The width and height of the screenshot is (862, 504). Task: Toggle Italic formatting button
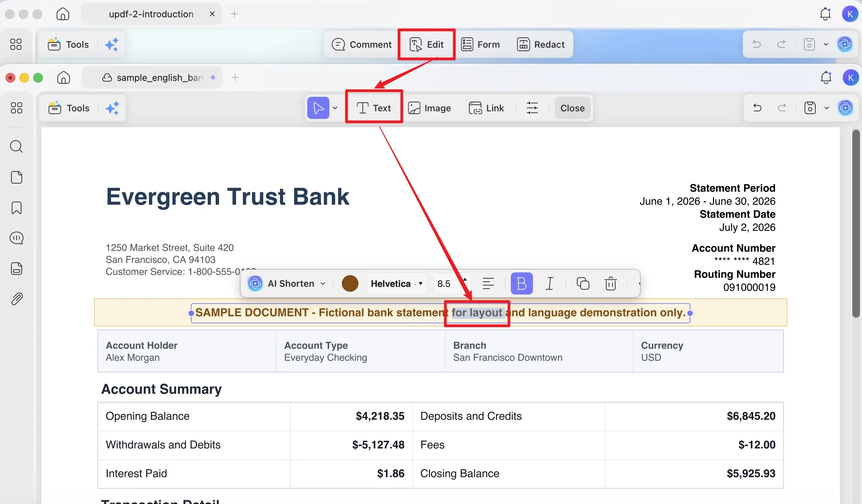pyautogui.click(x=549, y=283)
